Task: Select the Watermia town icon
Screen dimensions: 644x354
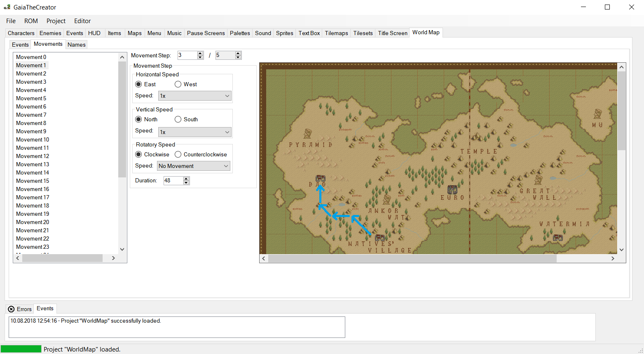Action: 557,238
